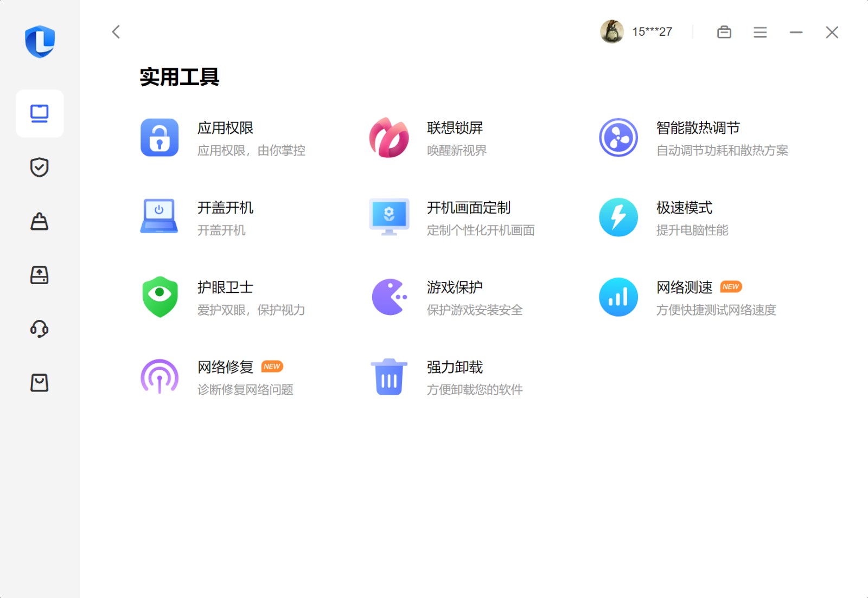Click the user avatar picture
868x598 pixels.
click(x=612, y=31)
